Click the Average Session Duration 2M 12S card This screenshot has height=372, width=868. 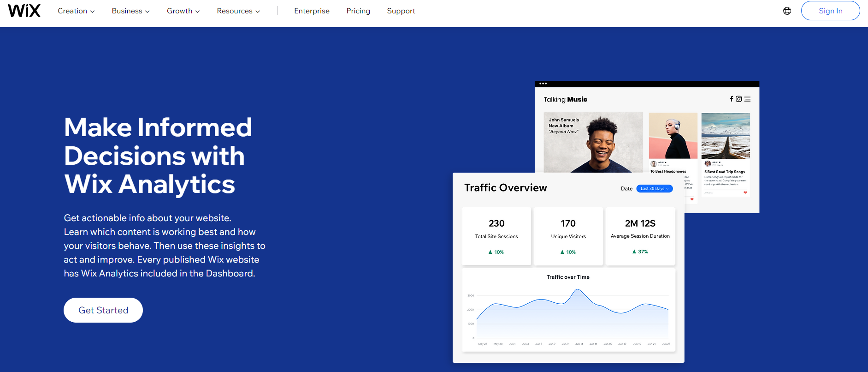pos(640,236)
